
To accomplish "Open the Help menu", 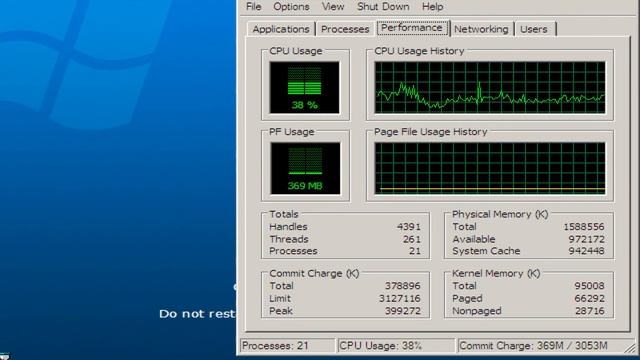I will point(432,7).
